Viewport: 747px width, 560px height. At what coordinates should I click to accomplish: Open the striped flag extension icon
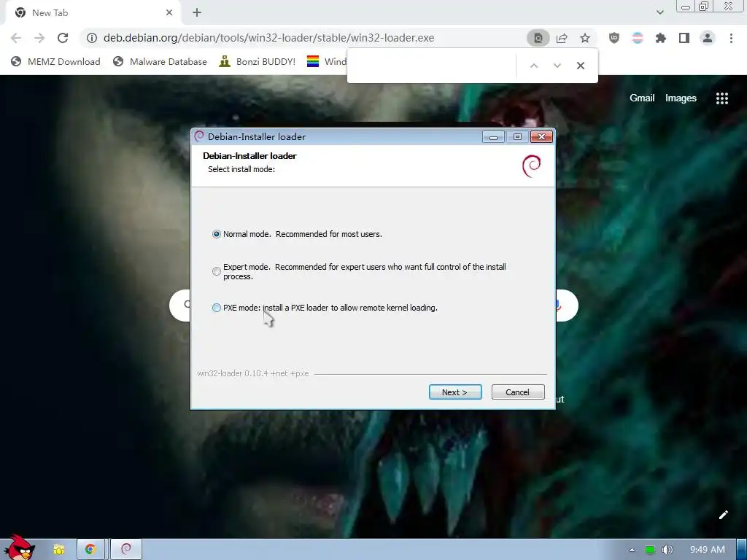point(638,38)
